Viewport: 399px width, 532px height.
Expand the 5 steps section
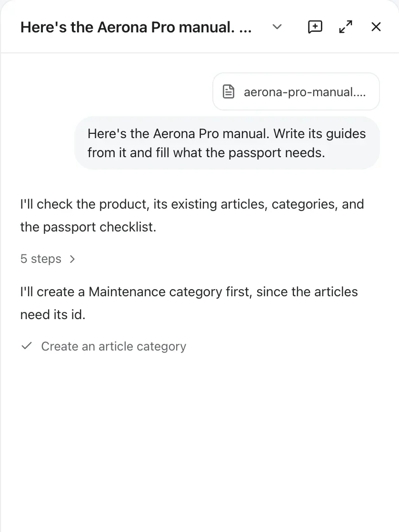[x=48, y=259]
